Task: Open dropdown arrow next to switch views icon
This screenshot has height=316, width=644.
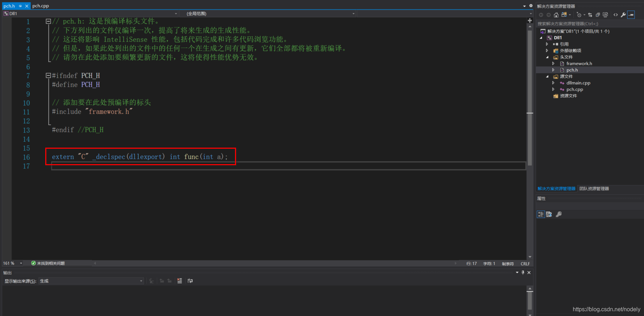Action: tap(570, 15)
